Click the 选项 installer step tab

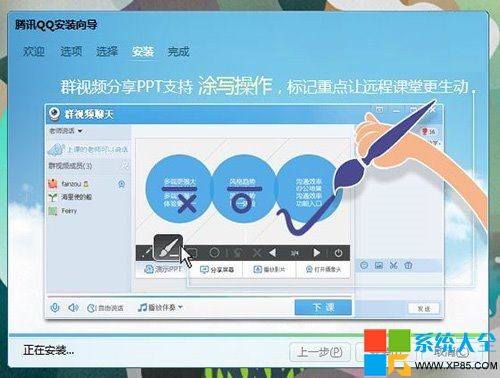point(71,52)
